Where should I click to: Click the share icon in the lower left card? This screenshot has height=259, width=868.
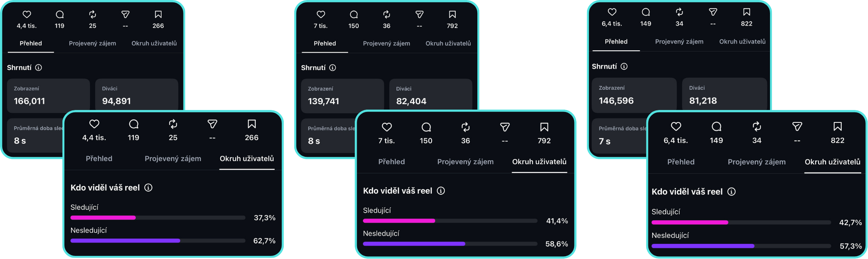[x=212, y=124]
